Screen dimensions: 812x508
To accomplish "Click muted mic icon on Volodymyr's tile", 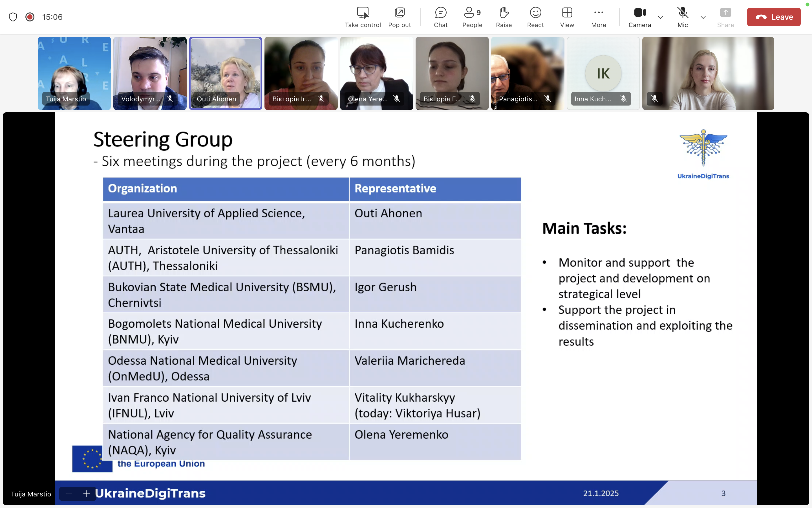I will click(170, 99).
